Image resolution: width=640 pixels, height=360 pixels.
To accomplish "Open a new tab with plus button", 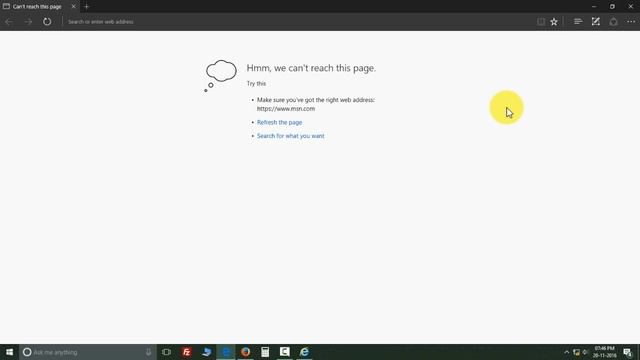I will coord(87,7).
